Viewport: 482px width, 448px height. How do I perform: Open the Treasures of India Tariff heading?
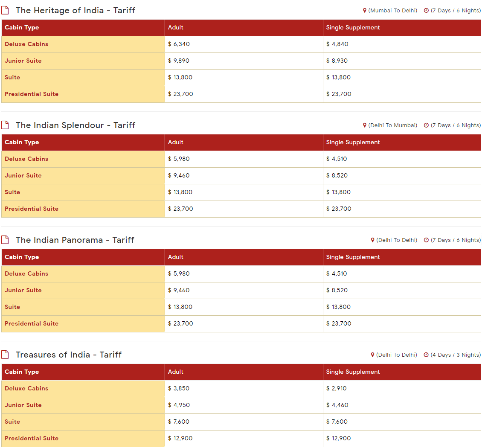pos(68,355)
